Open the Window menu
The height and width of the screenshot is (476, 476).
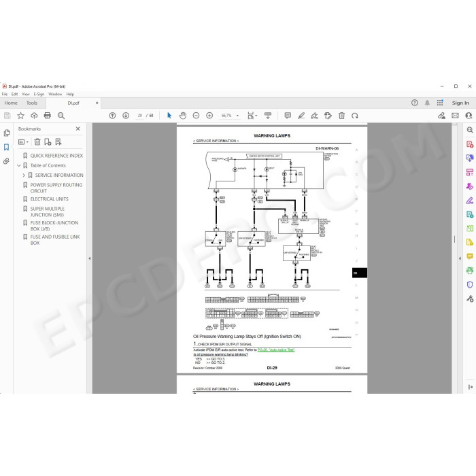[x=55, y=94]
